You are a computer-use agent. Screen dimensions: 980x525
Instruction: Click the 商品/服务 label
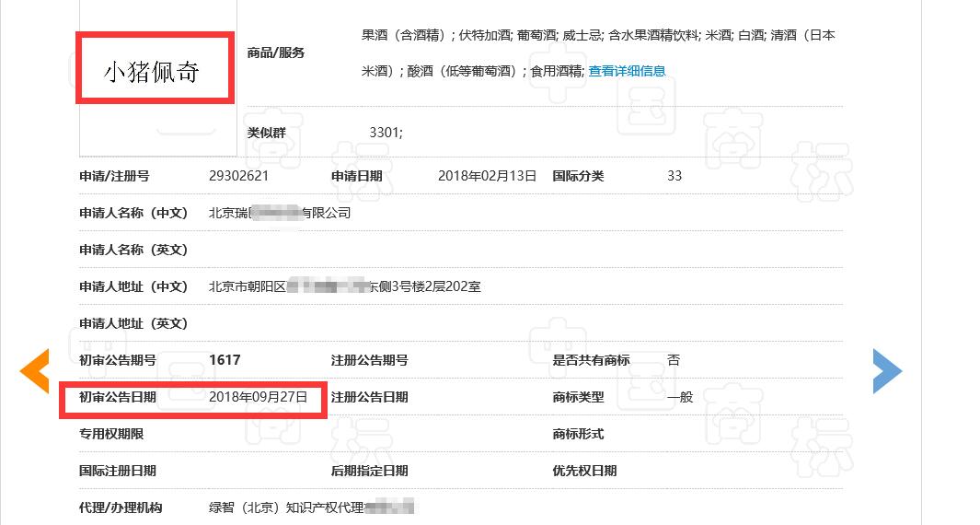coord(276,52)
